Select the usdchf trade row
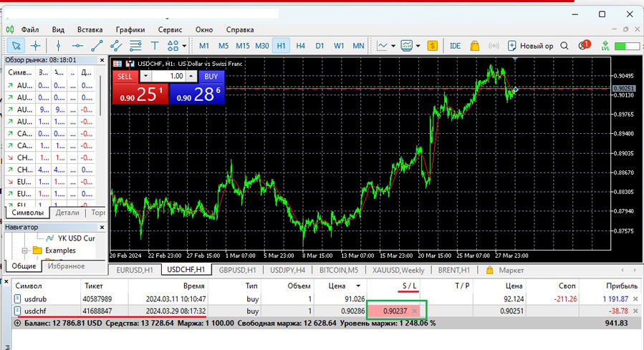 pyautogui.click(x=327, y=311)
